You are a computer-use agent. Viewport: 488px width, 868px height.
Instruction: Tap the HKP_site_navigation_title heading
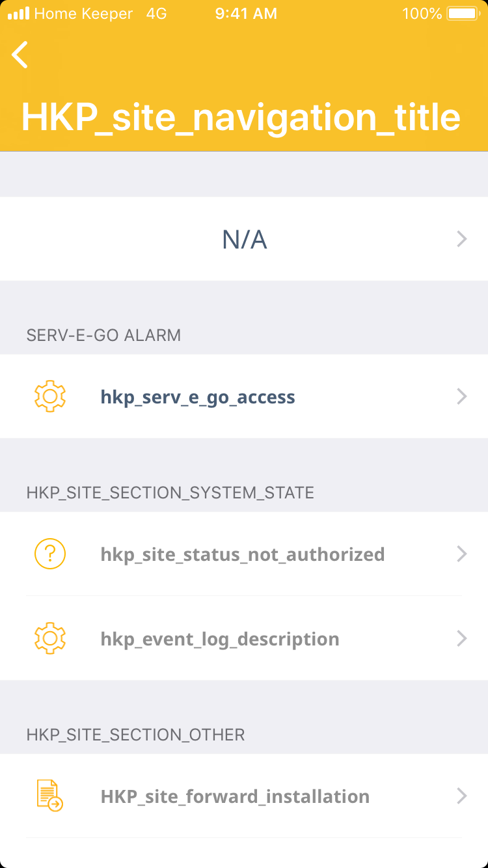[241, 117]
